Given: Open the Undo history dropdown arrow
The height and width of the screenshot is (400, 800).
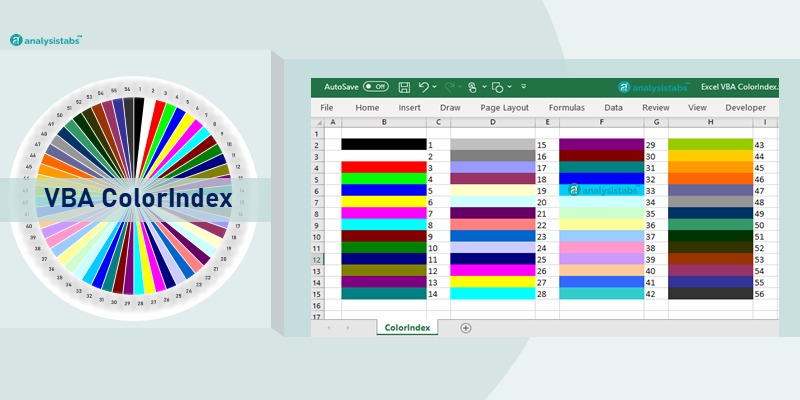Looking at the screenshot, I should [435, 87].
